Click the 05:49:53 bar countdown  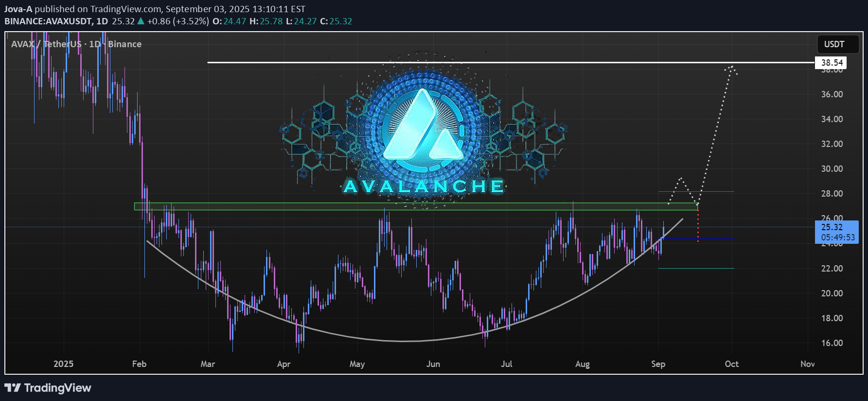point(838,237)
